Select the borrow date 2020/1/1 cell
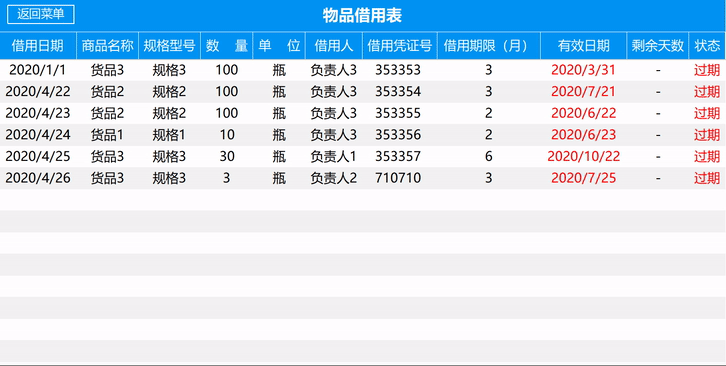This screenshot has height=366, width=726. click(38, 70)
